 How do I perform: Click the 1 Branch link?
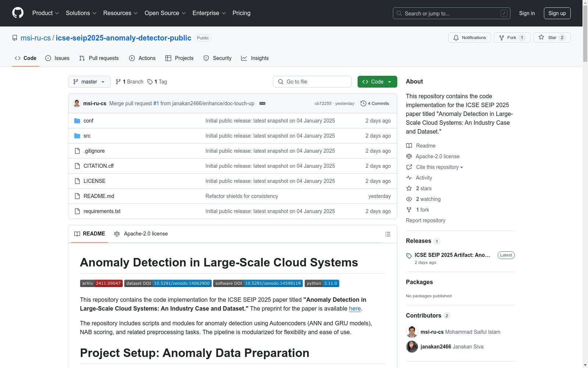click(x=129, y=82)
